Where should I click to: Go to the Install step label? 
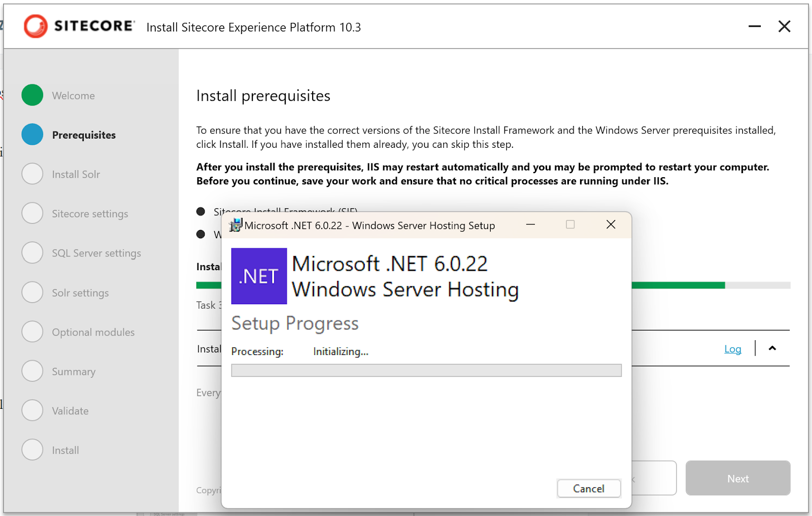65,450
